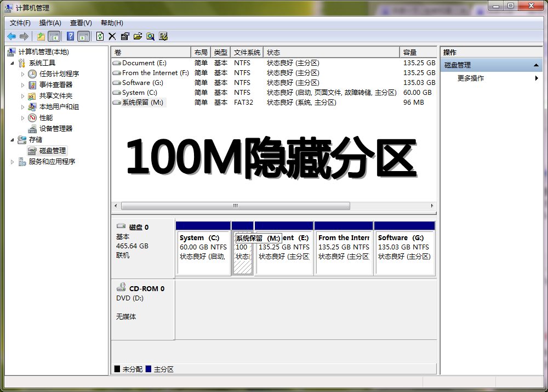
Task: Open Properties from the toolbar icon
Action: (x=125, y=36)
